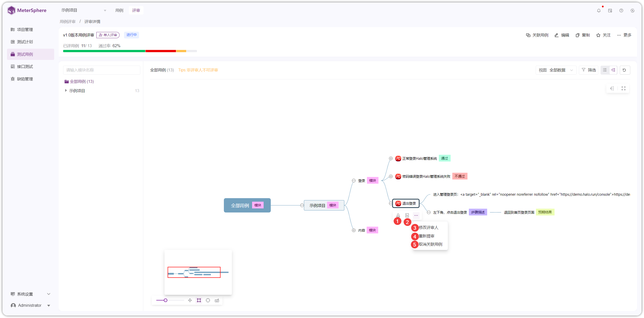Viewport: 644px width, 318px height.
Task: Click the 关联用例 button
Action: click(537, 35)
